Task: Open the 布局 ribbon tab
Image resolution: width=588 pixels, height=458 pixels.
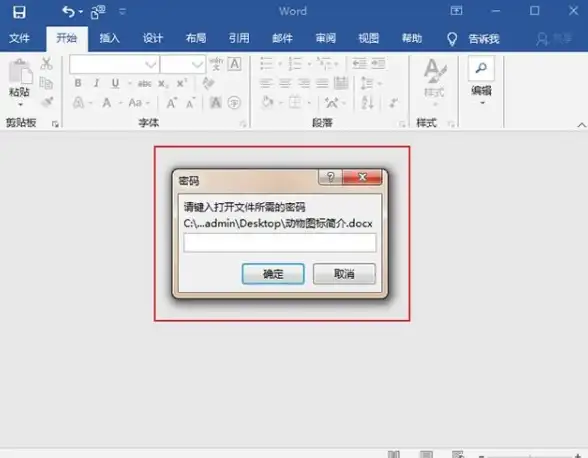Action: [x=196, y=38]
